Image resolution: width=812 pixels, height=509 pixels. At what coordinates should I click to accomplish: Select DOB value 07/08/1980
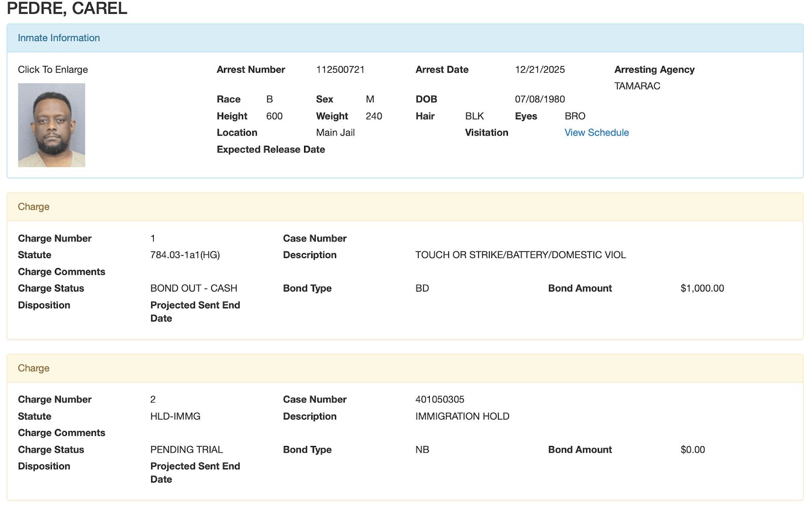point(539,99)
